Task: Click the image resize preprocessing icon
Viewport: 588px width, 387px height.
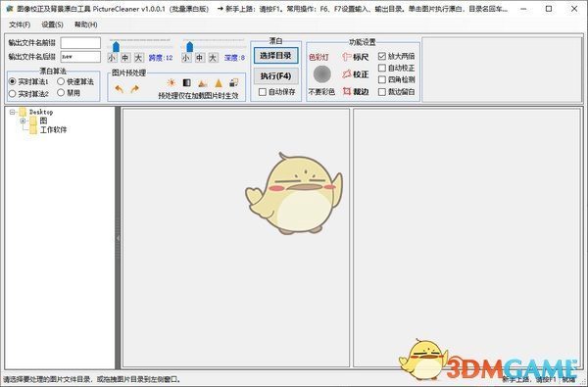Action: click(234, 83)
